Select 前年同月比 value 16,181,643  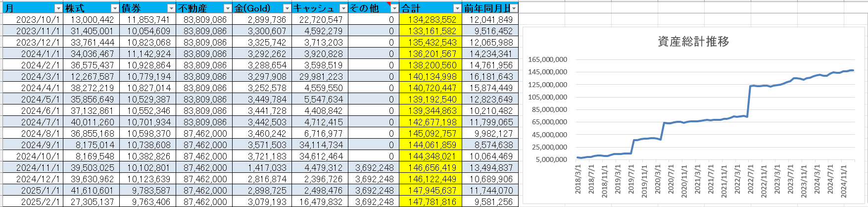click(490, 77)
